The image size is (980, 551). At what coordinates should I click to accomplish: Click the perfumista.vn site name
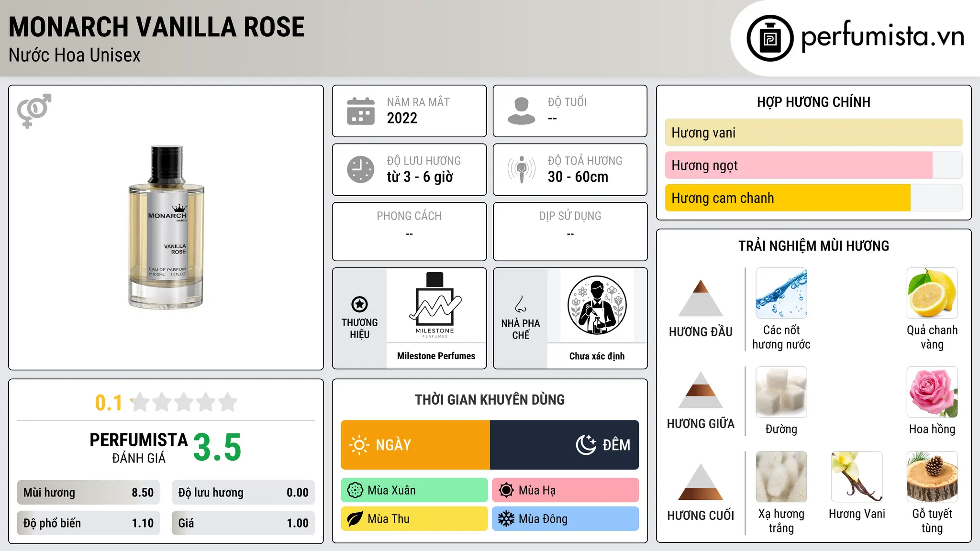click(x=883, y=36)
